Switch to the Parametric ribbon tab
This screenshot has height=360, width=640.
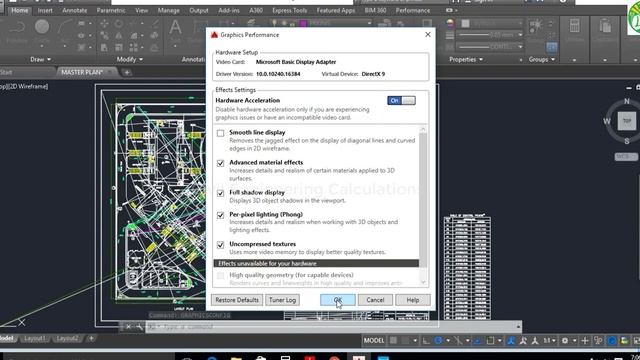pos(111,11)
